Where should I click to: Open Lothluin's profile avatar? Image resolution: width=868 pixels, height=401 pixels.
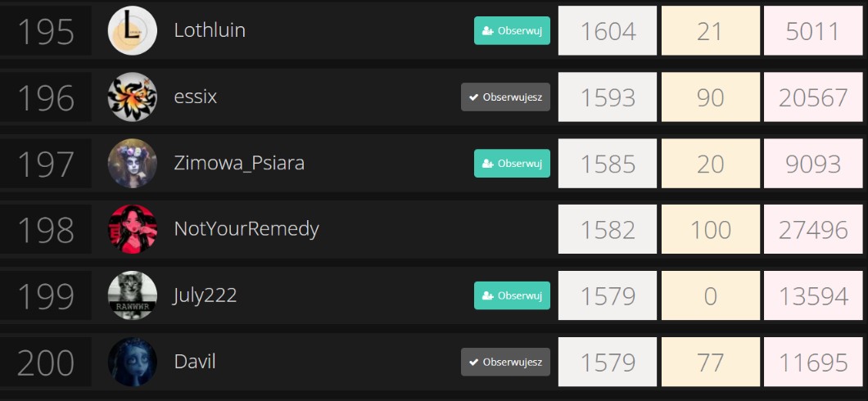[x=132, y=31]
